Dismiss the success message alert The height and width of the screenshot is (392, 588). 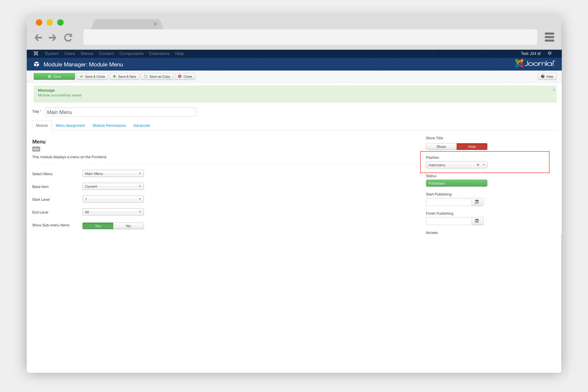(x=554, y=90)
